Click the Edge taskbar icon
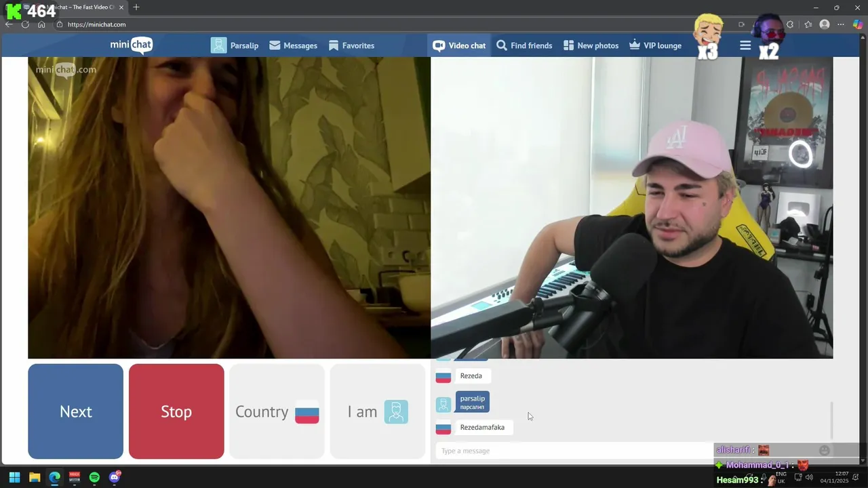 click(x=54, y=477)
